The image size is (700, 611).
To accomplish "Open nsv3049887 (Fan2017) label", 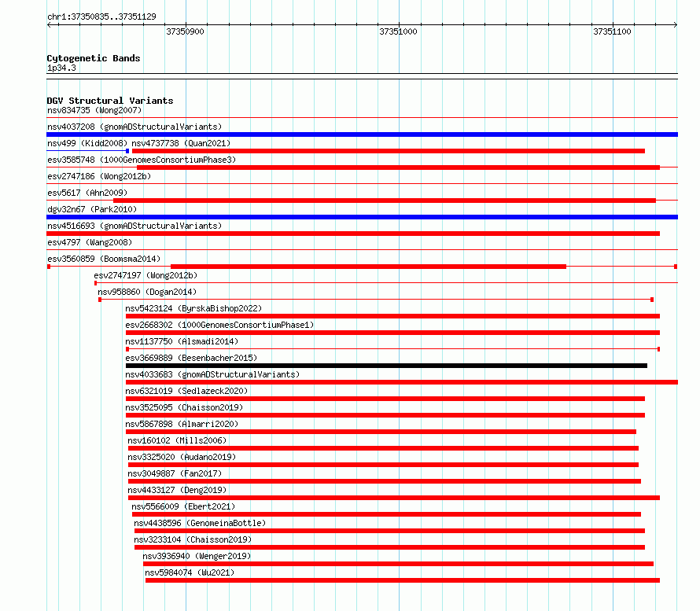I will tap(175, 473).
